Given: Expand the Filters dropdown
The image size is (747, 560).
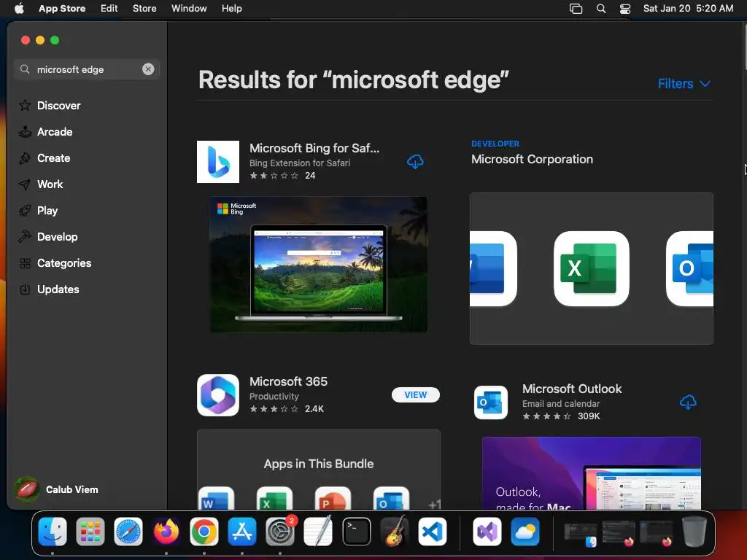Looking at the screenshot, I should [684, 84].
